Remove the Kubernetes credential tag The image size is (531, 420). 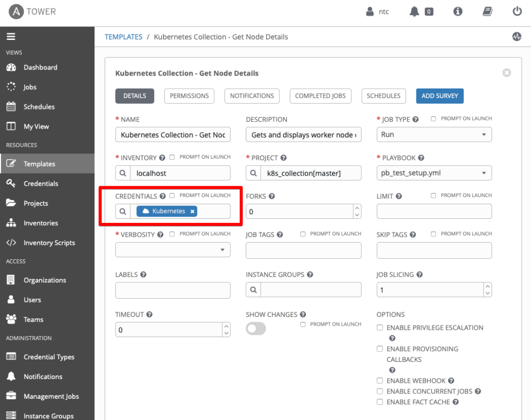tap(192, 212)
